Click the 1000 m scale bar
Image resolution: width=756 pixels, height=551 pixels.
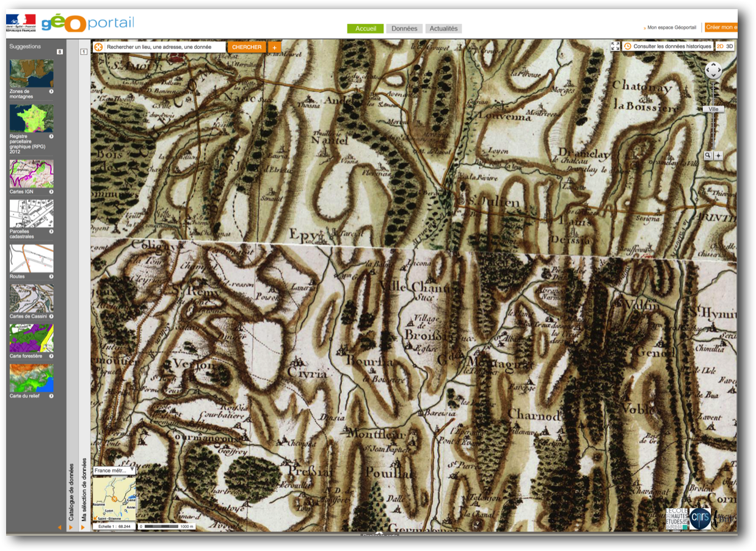pyautogui.click(x=167, y=526)
